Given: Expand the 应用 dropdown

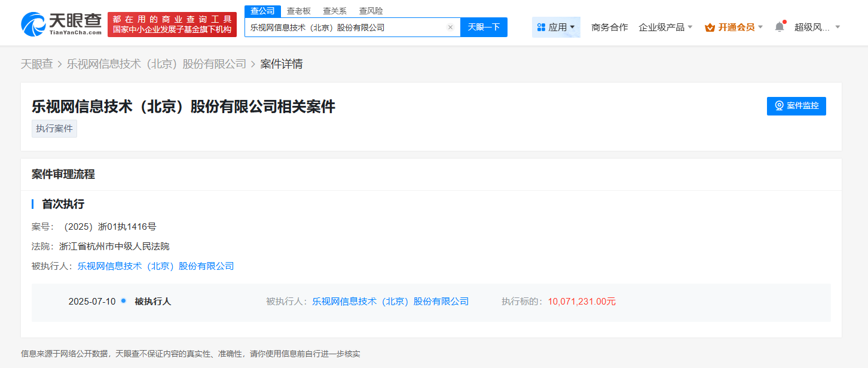Looking at the screenshot, I should (556, 28).
